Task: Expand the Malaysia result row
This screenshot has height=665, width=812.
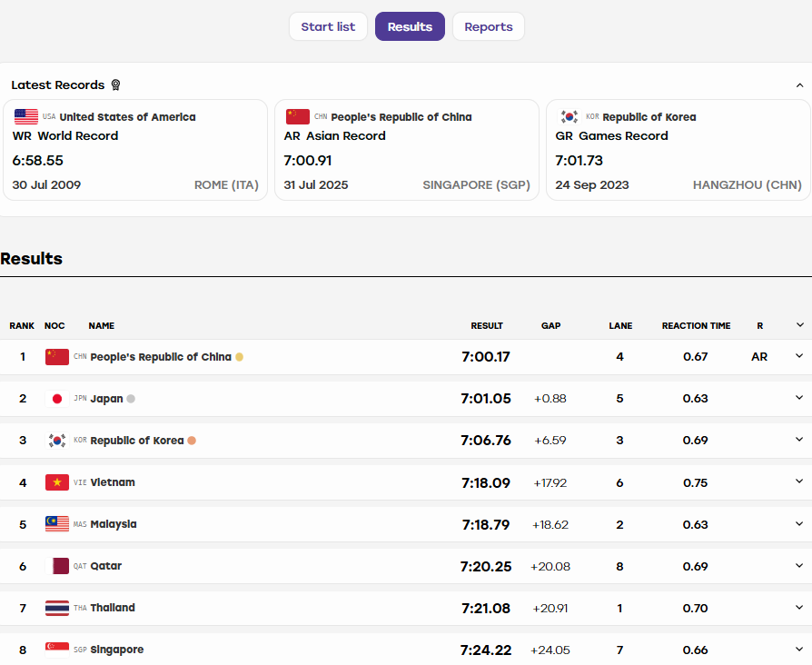Action: coord(799,523)
